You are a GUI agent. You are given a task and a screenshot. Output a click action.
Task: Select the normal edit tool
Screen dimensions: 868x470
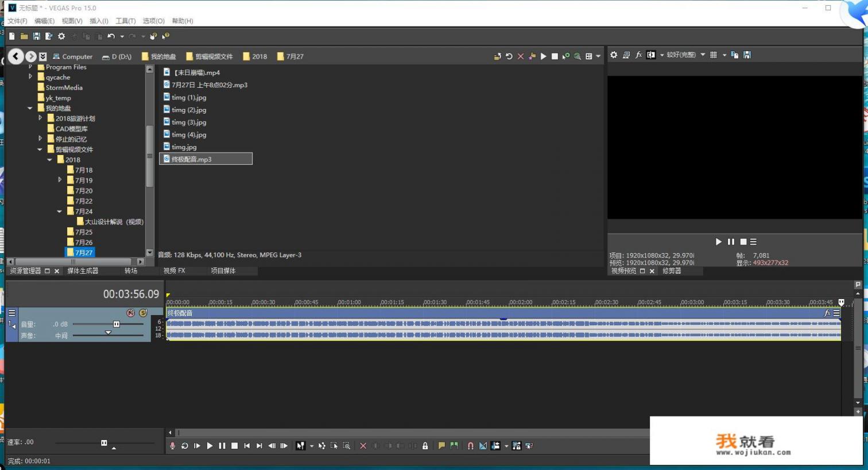click(300, 446)
